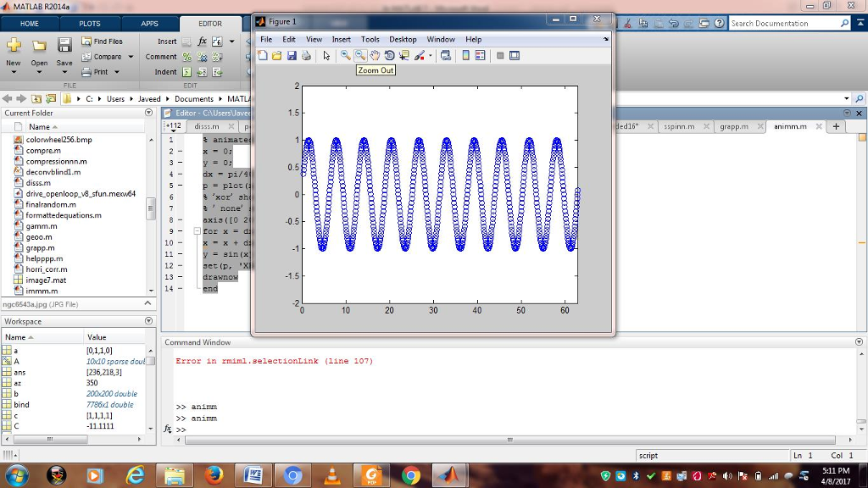The height and width of the screenshot is (488, 868).
Task: Click the Brush data selection tool
Action: coord(417,56)
